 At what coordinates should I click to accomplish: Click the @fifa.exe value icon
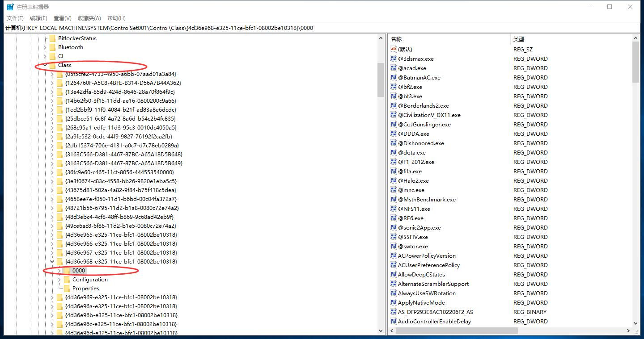pyautogui.click(x=394, y=171)
